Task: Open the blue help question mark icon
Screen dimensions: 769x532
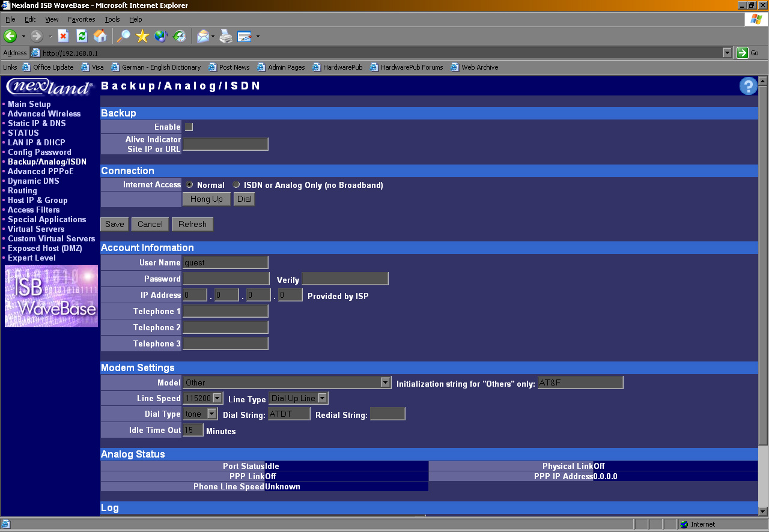Action: pos(748,86)
